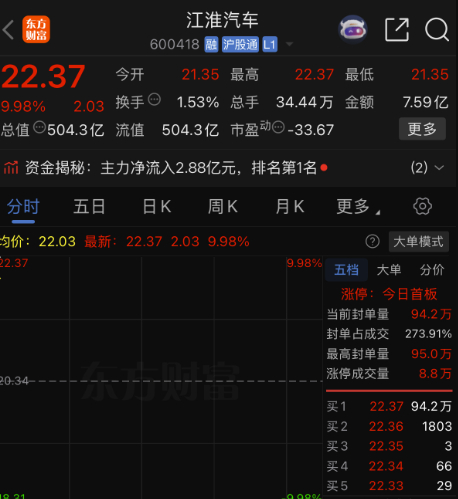Click the stock name 江淮汽车
Viewport: 458px width, 499px height.
click(x=222, y=20)
